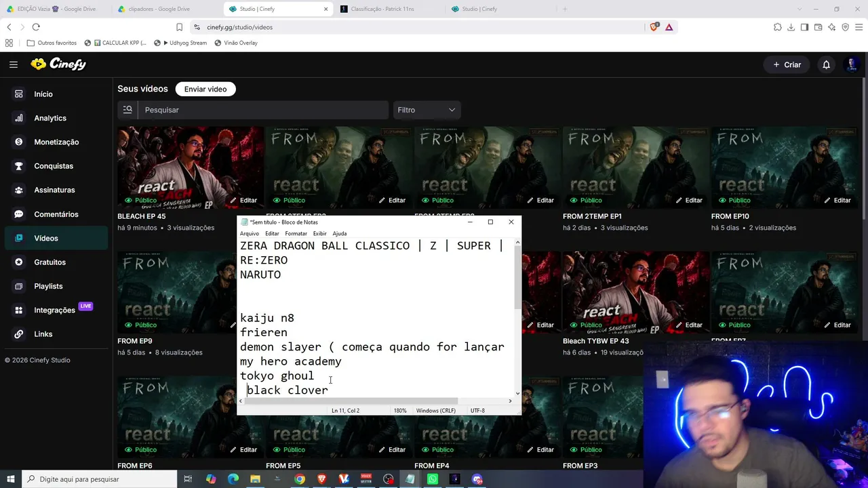Open Notepad's Formatar menu
This screenshot has height=488, width=868.
[296, 234]
